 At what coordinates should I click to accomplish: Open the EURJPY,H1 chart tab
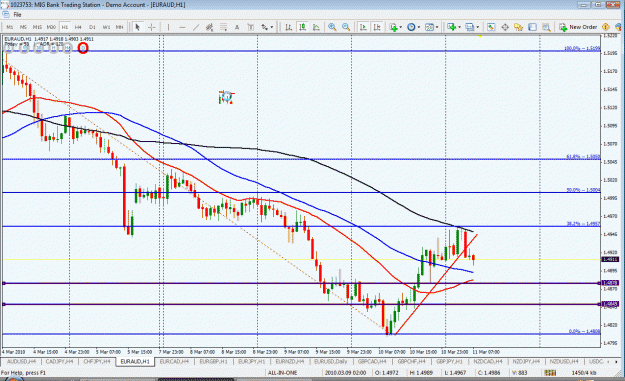pyautogui.click(x=252, y=361)
